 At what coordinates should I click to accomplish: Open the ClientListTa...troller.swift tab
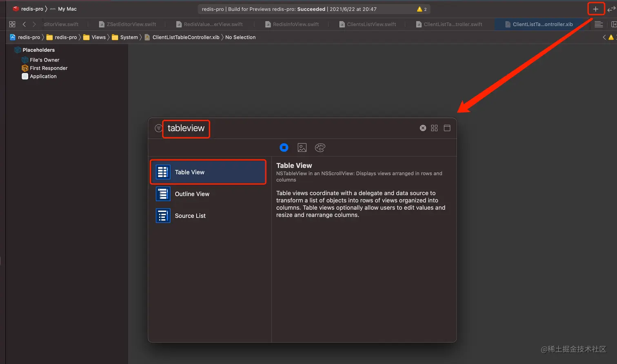click(x=449, y=24)
